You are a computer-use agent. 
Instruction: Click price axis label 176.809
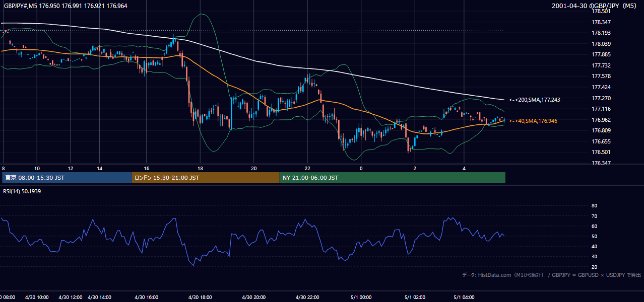tap(601, 130)
